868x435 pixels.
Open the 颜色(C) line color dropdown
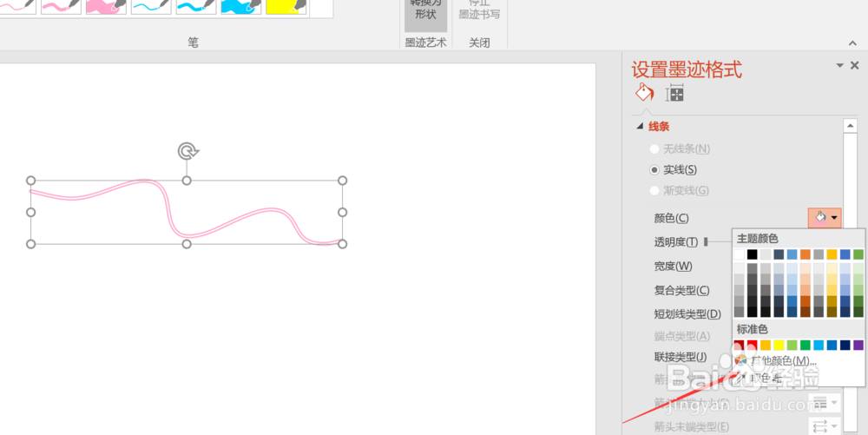825,217
